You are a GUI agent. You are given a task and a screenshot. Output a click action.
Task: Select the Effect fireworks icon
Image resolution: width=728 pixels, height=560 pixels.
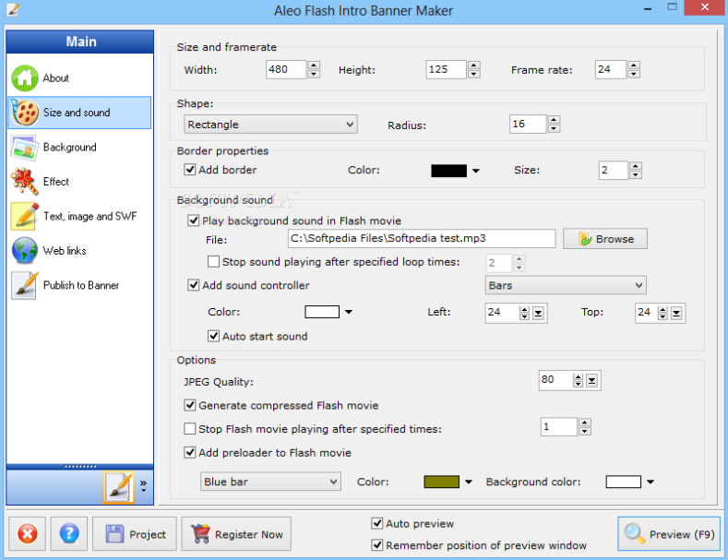tap(25, 182)
